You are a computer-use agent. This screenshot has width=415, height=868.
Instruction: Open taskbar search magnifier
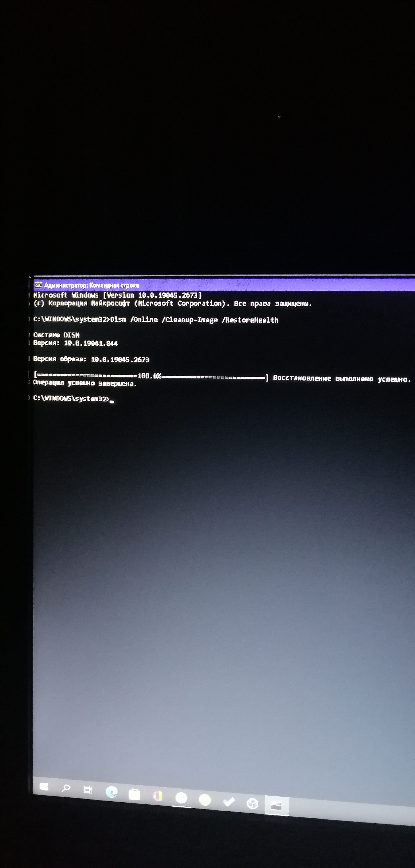66,788
